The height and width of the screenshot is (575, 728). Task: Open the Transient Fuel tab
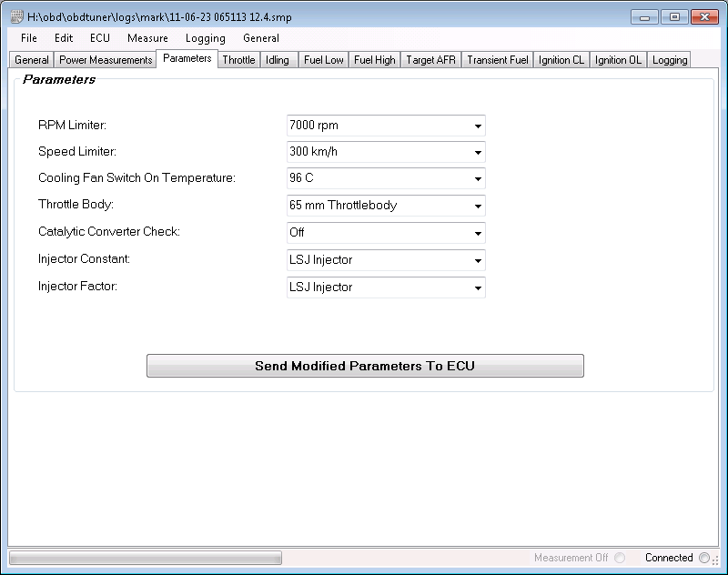click(498, 60)
